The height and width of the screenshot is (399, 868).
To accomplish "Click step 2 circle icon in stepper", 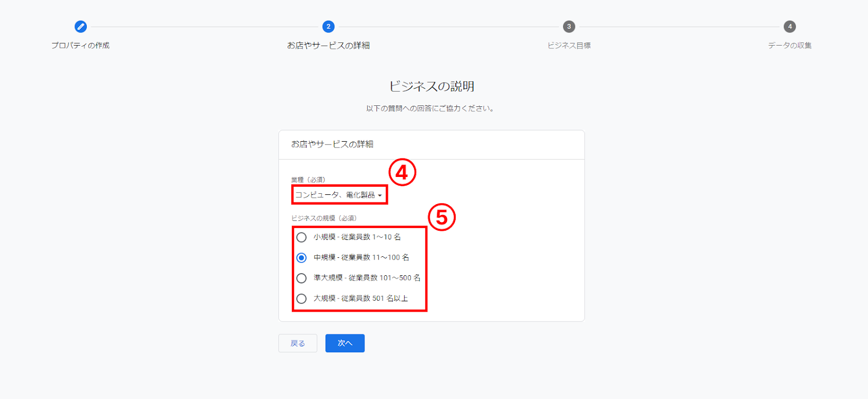I will coord(328,26).
